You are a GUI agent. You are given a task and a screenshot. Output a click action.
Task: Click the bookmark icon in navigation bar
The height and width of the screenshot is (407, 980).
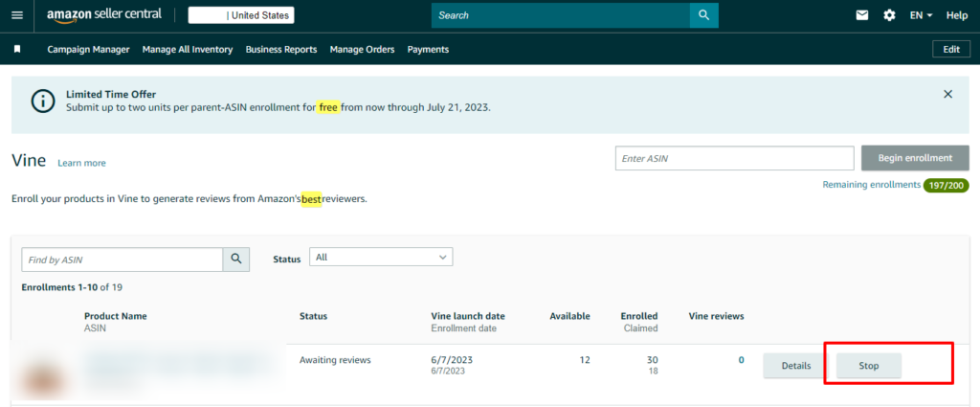point(17,49)
